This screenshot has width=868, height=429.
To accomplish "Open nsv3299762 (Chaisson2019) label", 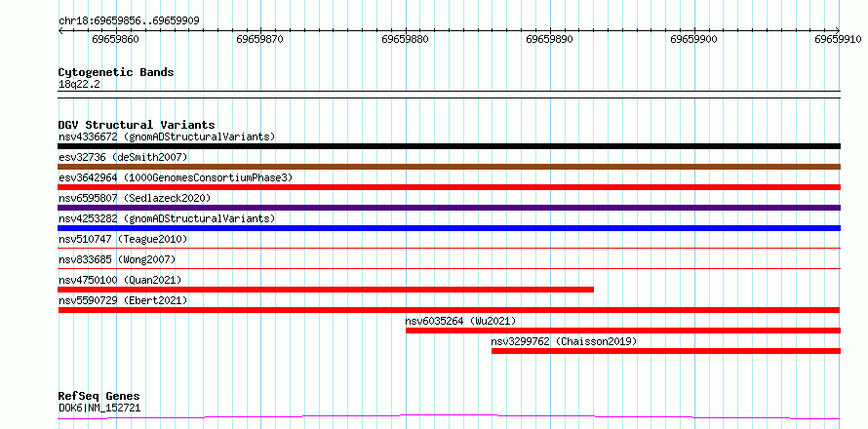I will 564,341.
